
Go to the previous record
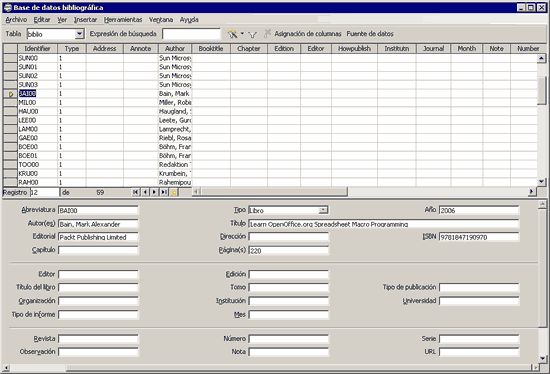(145, 192)
